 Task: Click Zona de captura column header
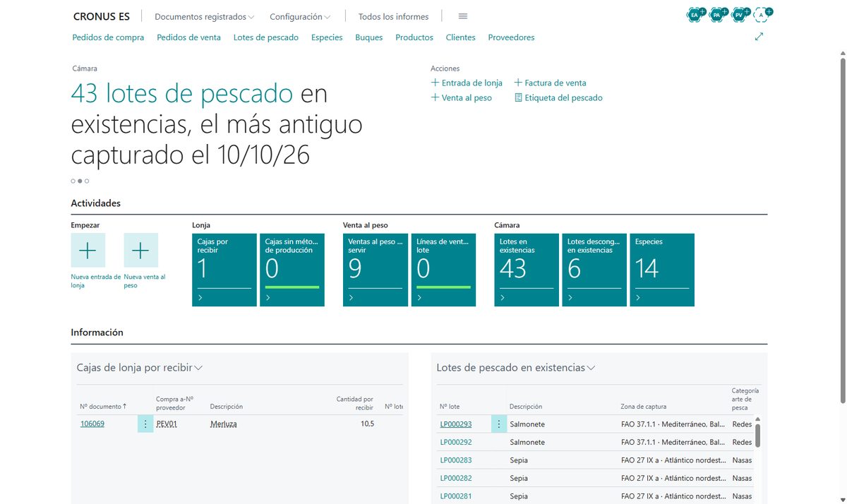(644, 407)
